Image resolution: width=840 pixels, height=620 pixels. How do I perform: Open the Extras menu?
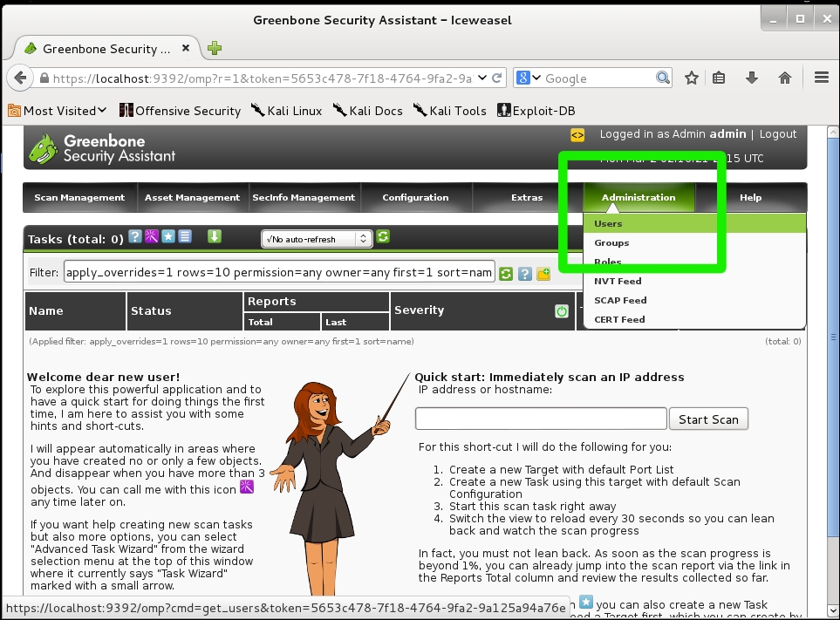527,198
